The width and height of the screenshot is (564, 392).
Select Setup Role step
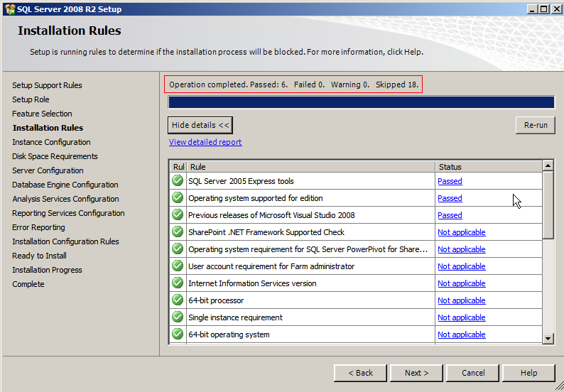point(31,99)
